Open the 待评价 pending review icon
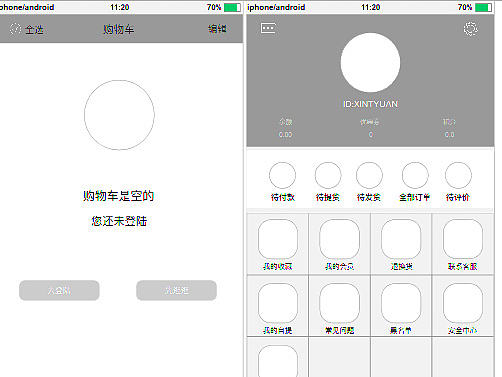This screenshot has height=377, width=502. tap(458, 175)
